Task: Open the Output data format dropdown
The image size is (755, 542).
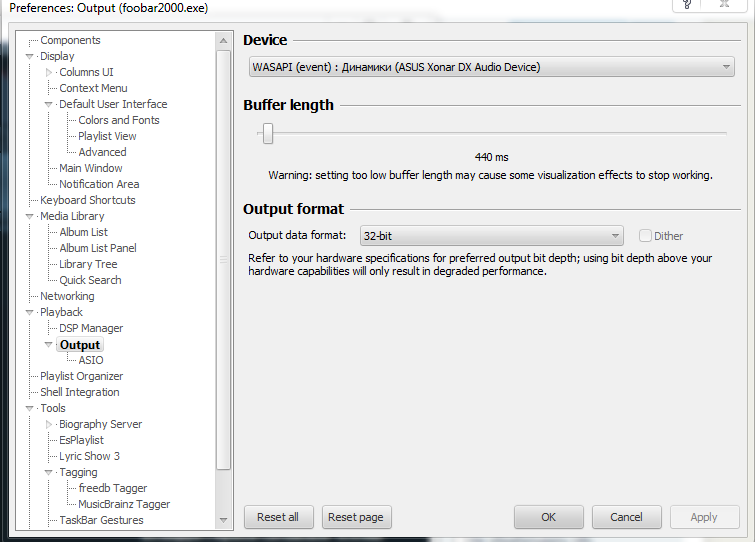Action: [492, 236]
